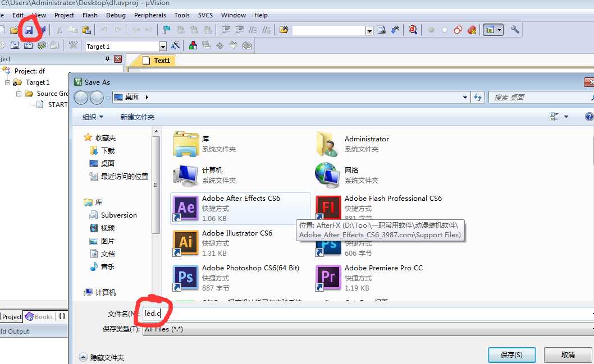This screenshot has width=594, height=364.
Task: Click the blue Help icon in Save As dialog
Action: click(589, 117)
